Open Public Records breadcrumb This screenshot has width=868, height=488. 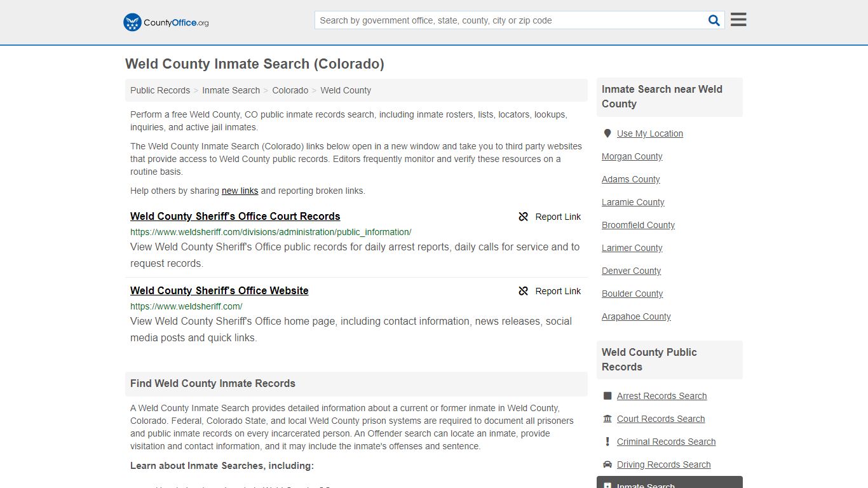coord(160,90)
